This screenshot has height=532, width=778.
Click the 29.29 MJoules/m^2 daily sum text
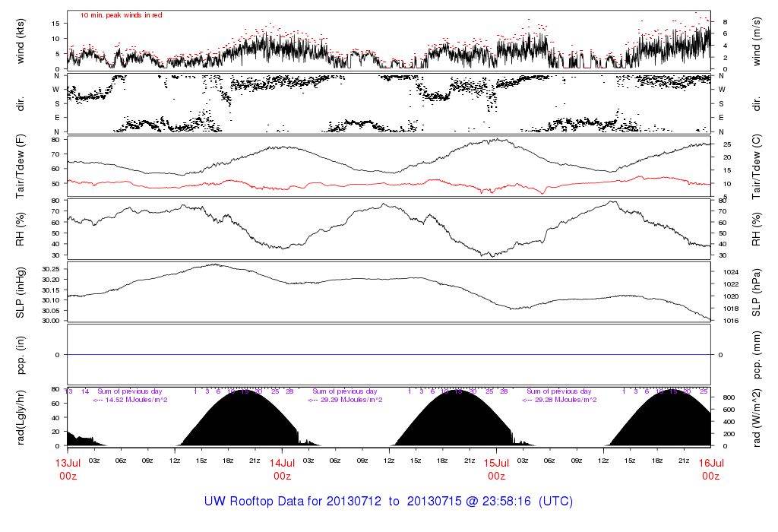345,399
